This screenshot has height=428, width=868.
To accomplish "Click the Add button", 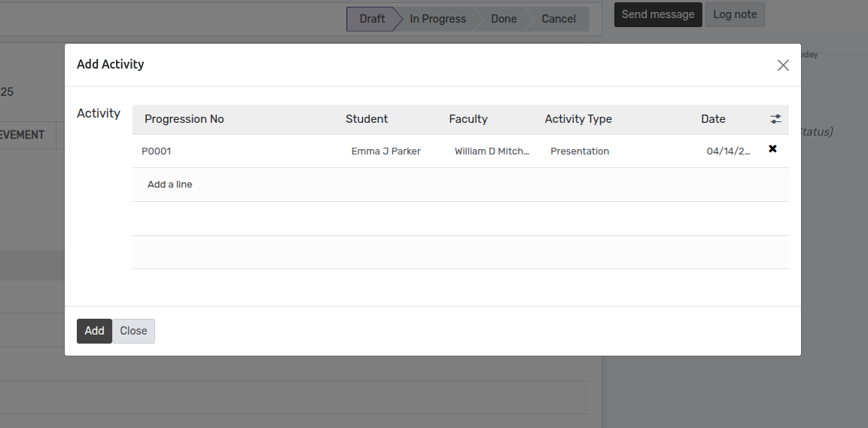I will [94, 331].
